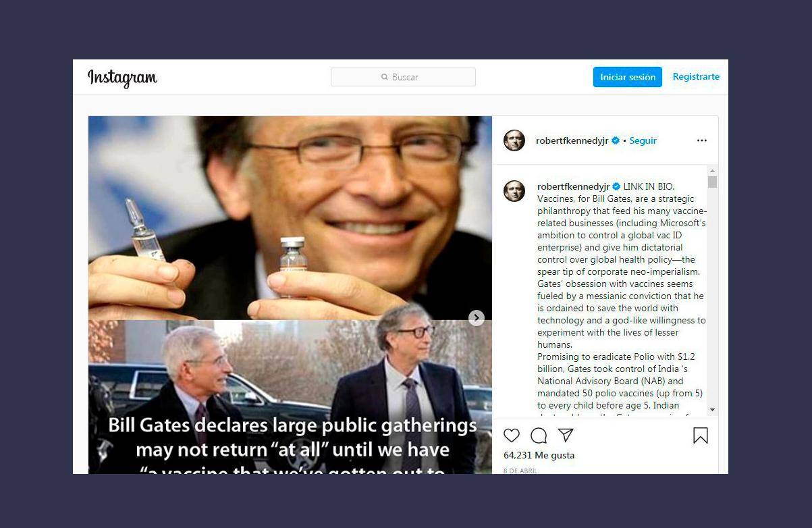Open robertfkennedyjr username in header
The height and width of the screenshot is (528, 812).
click(572, 140)
